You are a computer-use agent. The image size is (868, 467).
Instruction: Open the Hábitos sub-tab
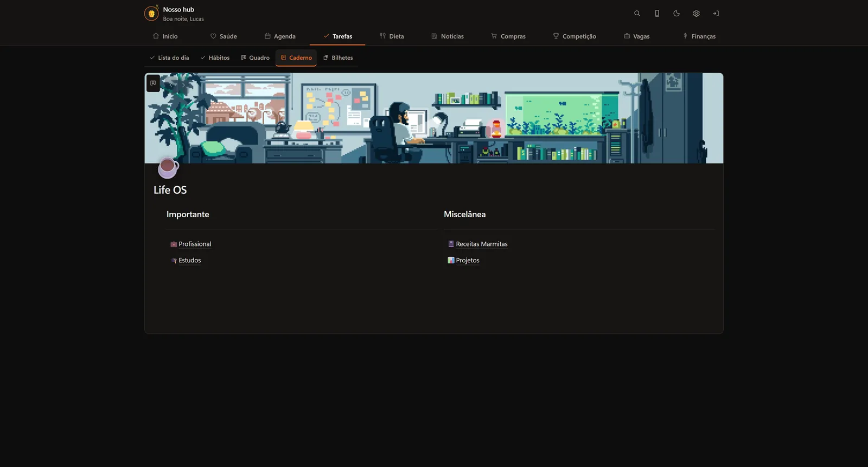215,58
